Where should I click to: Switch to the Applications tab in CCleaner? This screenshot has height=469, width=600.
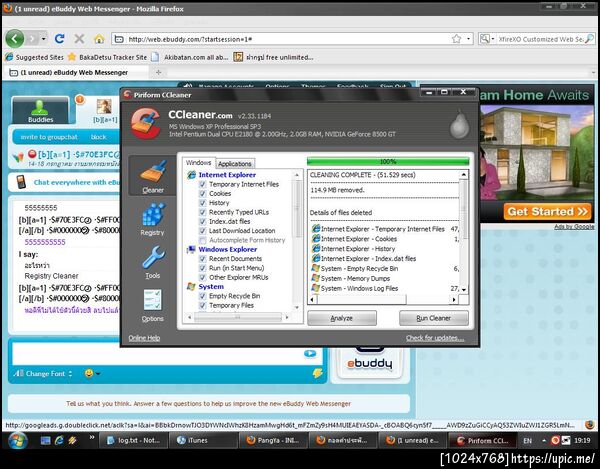235,164
